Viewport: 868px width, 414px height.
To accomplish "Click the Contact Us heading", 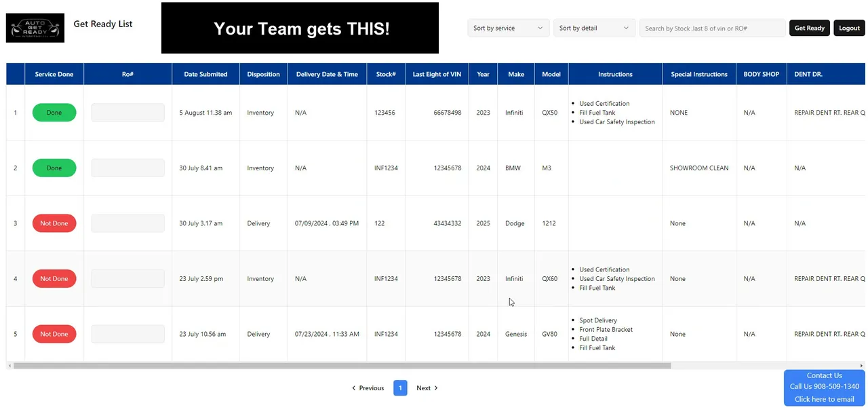I will tap(824, 375).
